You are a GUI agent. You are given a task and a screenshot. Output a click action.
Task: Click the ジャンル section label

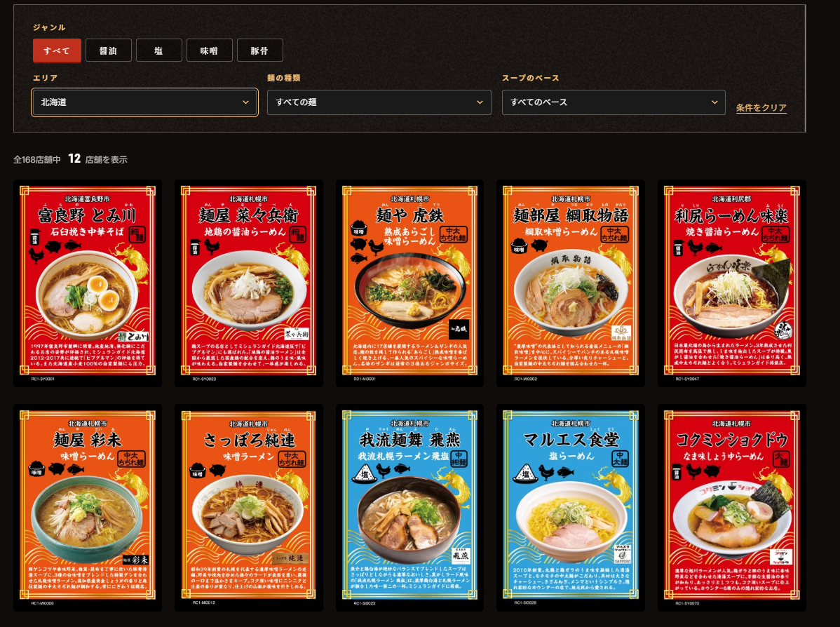(x=49, y=27)
